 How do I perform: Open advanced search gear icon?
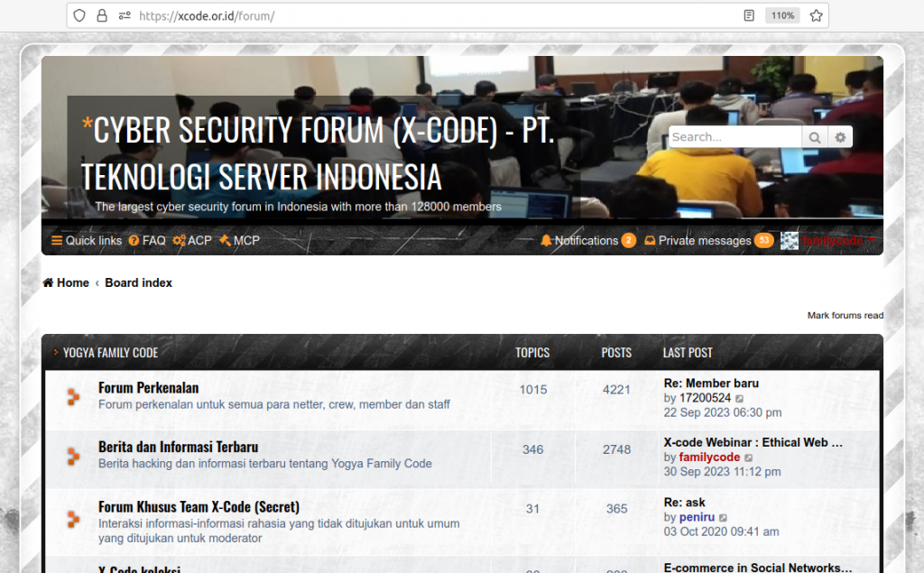pyautogui.click(x=840, y=137)
